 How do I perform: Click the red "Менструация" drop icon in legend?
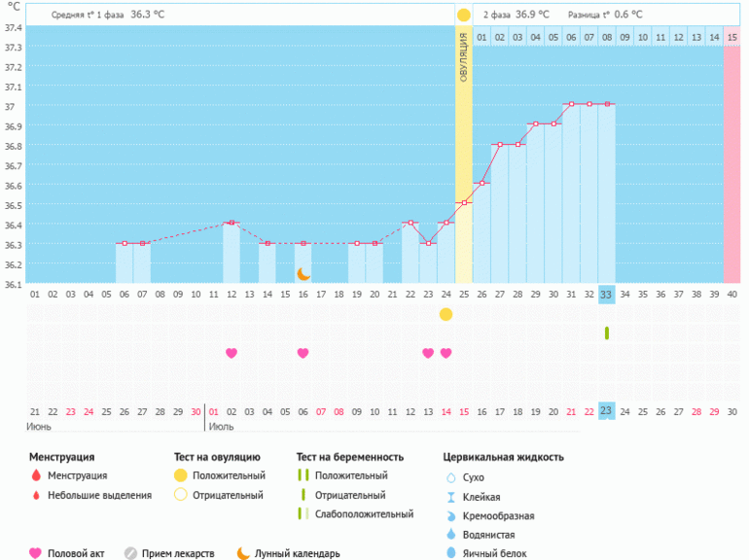point(36,476)
